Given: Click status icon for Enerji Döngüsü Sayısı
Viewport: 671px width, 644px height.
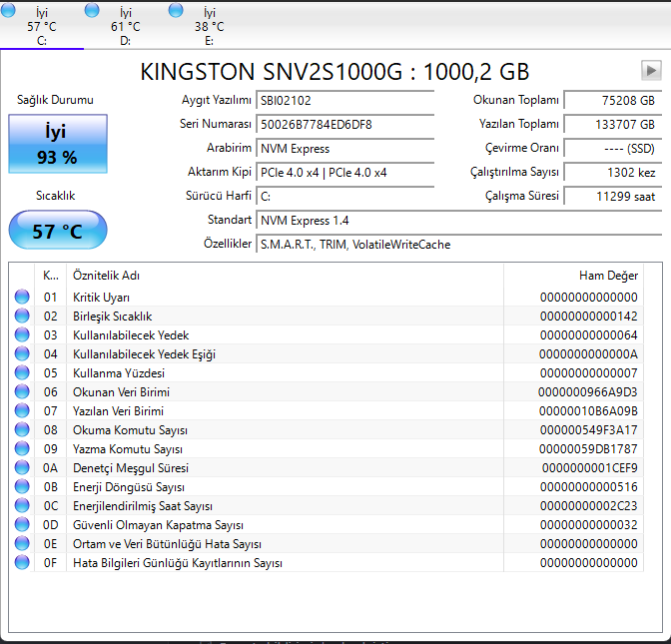Looking at the screenshot, I should pyautogui.click(x=22, y=487).
